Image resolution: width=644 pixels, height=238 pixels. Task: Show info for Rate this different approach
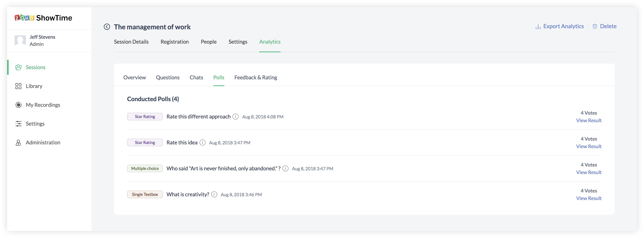click(x=235, y=117)
